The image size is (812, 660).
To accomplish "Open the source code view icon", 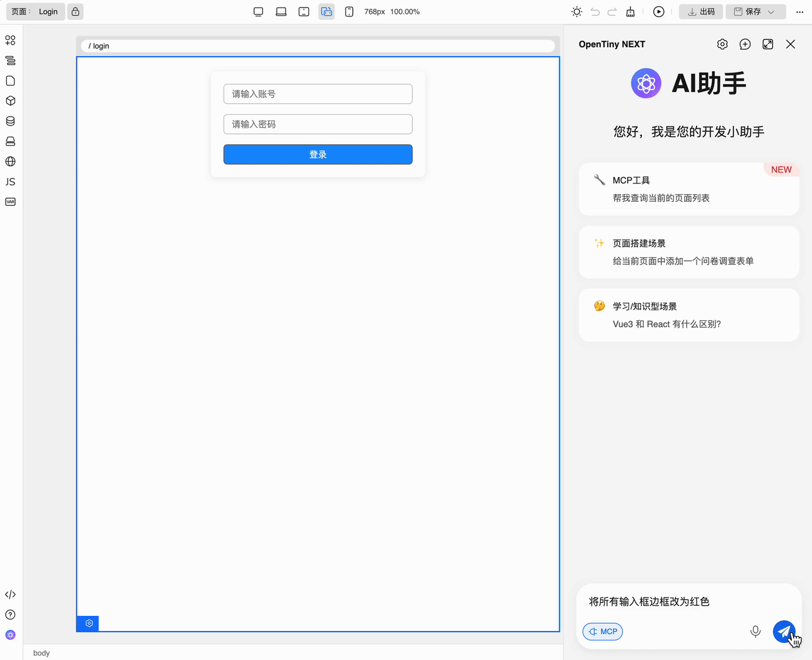I will [x=10, y=594].
